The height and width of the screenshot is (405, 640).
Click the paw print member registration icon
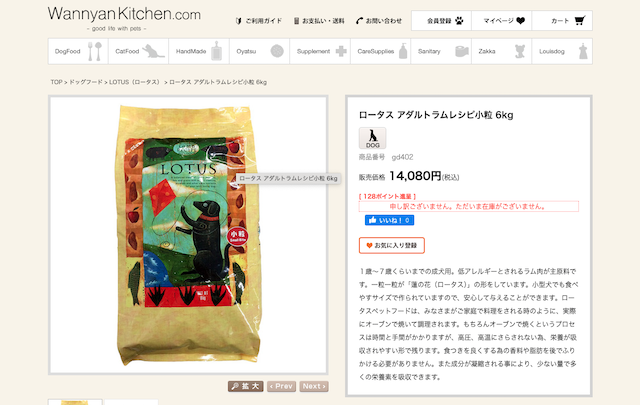click(x=459, y=20)
